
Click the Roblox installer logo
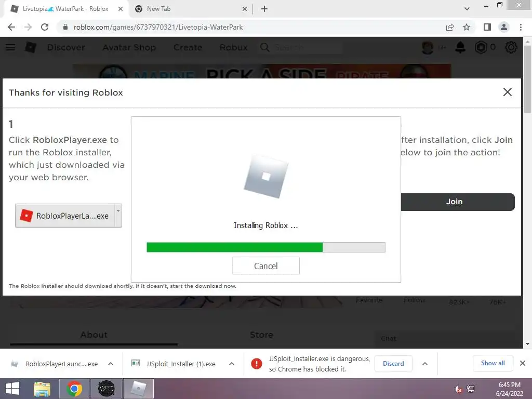point(266,177)
